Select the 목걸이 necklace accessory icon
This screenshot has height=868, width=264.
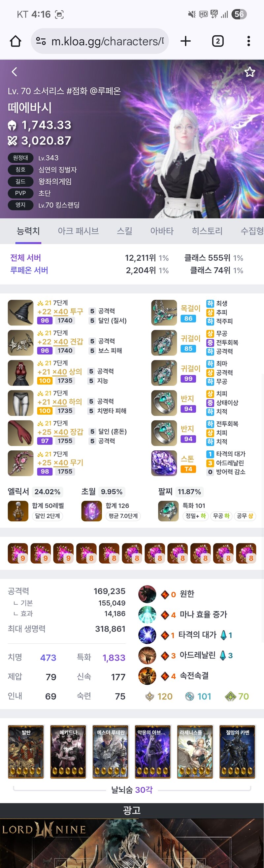tap(164, 312)
